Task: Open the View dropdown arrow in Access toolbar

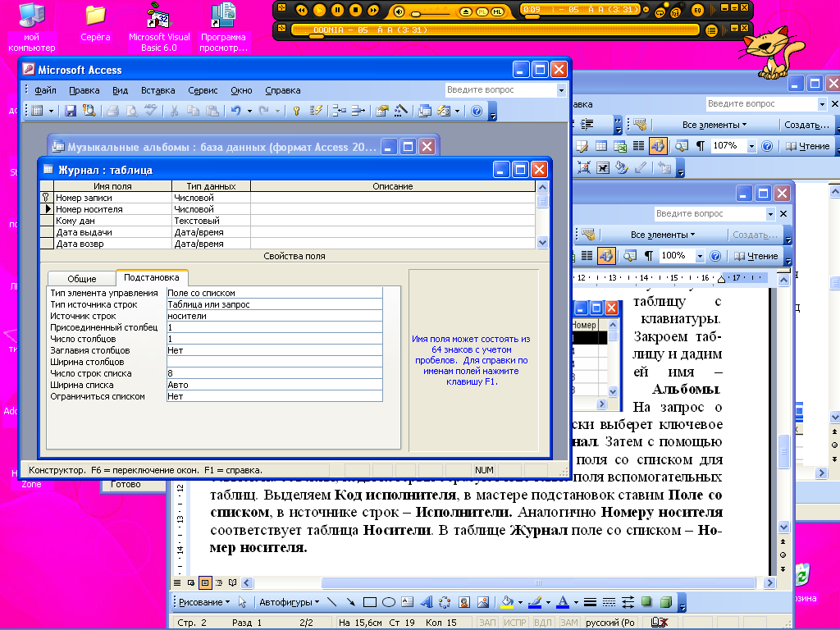Action: click(x=52, y=111)
